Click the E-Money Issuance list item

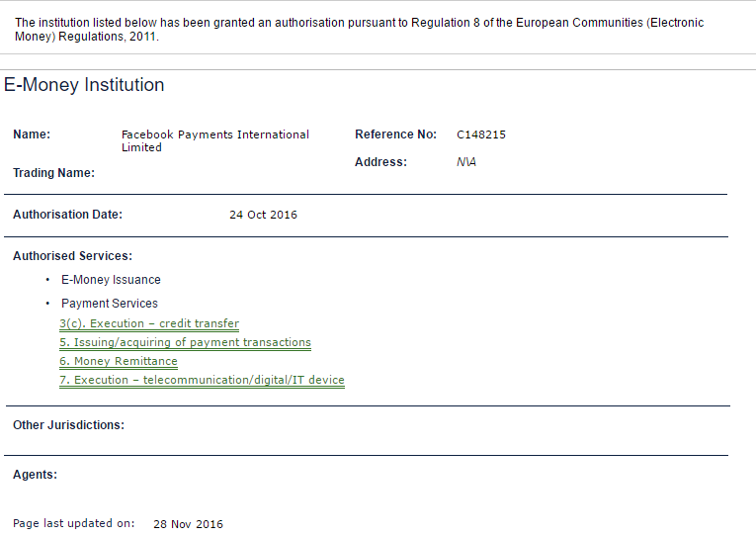click(x=111, y=280)
